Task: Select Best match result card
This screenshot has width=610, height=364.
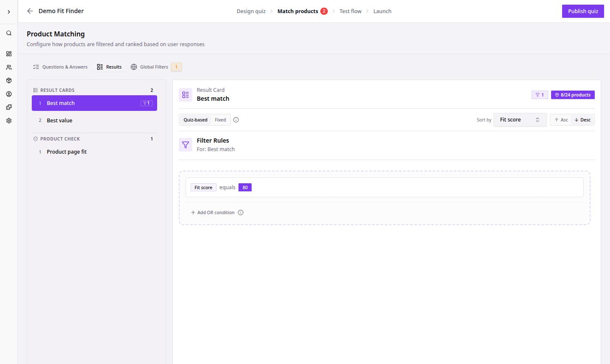Action: coord(94,103)
